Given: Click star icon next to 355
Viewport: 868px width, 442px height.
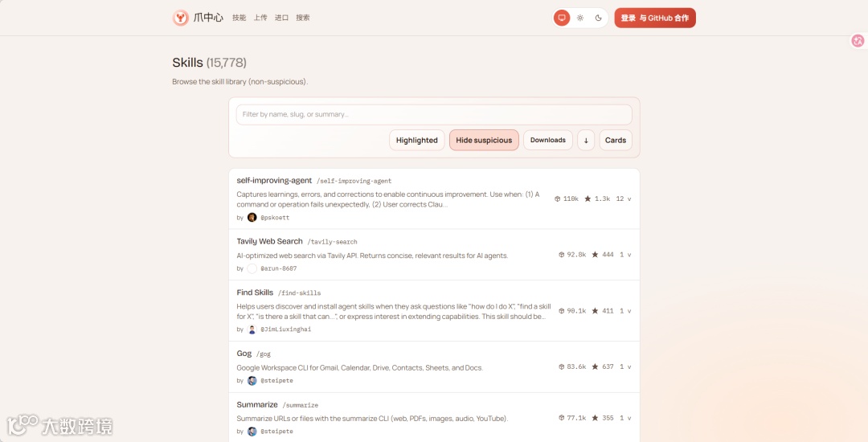Looking at the screenshot, I should [x=595, y=418].
